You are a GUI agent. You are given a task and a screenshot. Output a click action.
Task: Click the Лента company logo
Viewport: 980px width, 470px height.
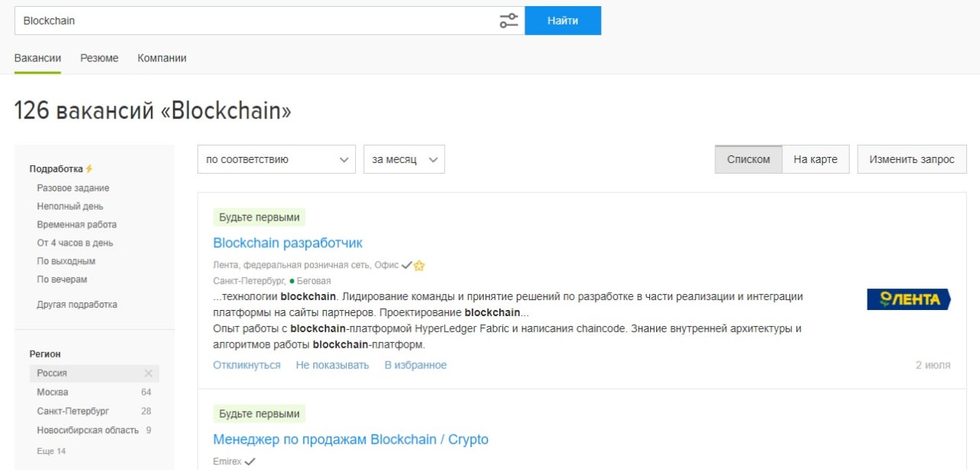[x=908, y=299]
